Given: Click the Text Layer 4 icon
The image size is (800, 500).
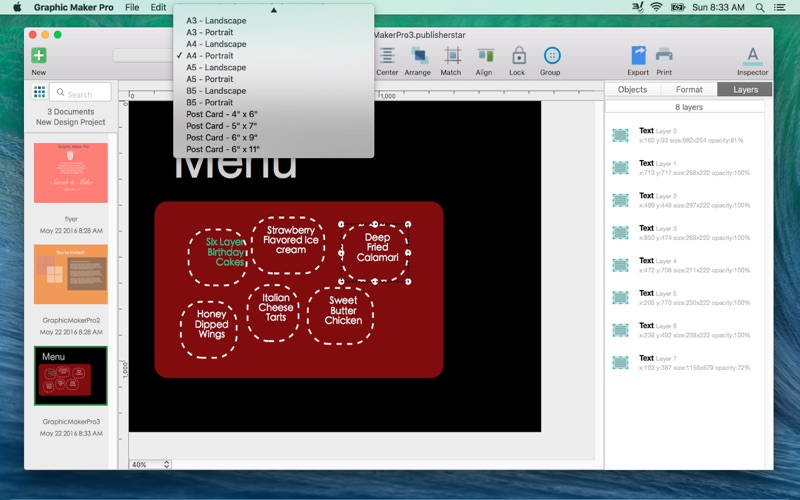Looking at the screenshot, I should click(x=620, y=265).
